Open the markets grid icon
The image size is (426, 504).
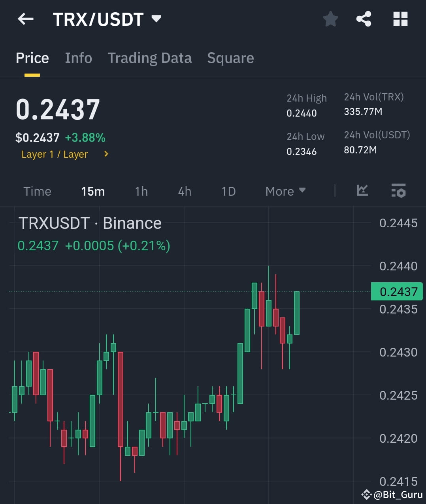pos(400,19)
